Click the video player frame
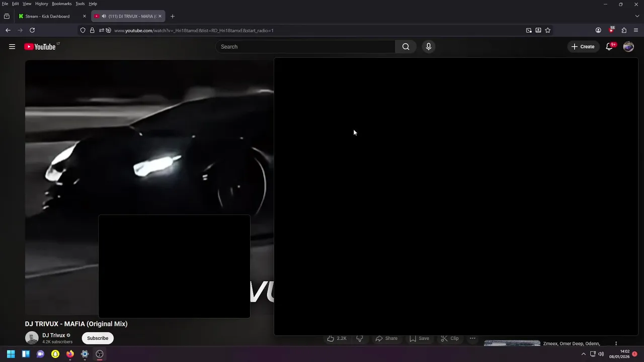This screenshot has width=644, height=362. point(149,187)
